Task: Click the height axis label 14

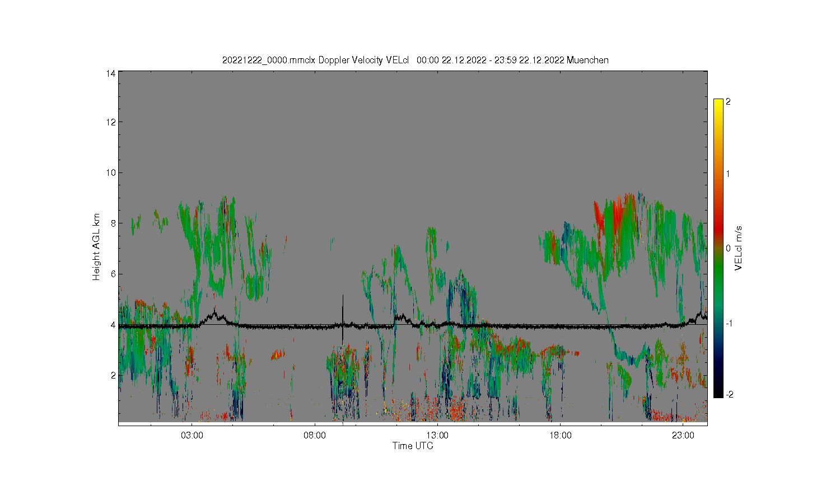Action: 111,73
